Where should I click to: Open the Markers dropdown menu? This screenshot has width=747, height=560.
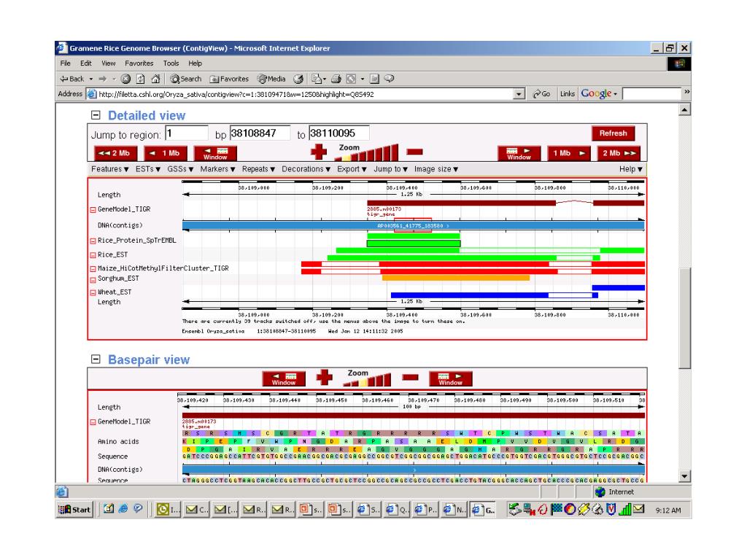[x=217, y=169]
